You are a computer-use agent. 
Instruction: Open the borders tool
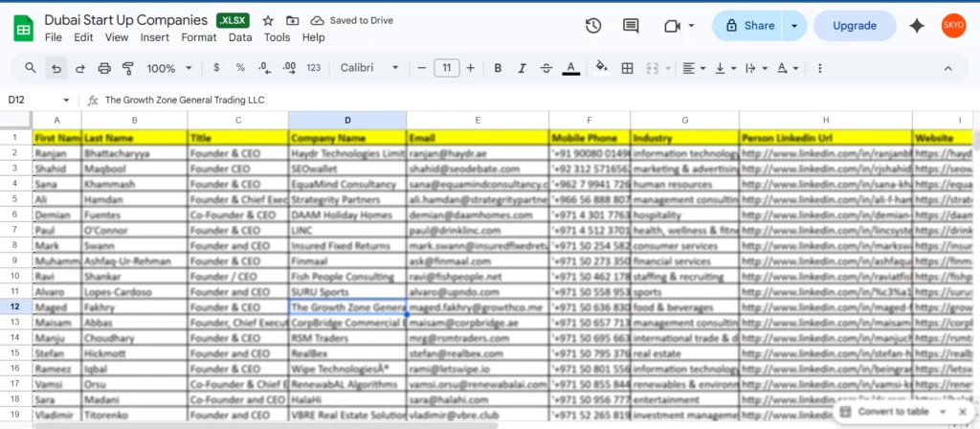point(627,68)
